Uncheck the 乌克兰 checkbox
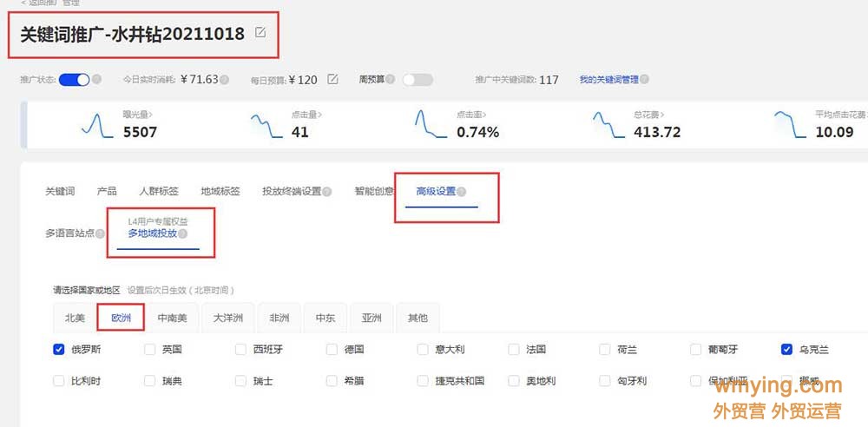 (786, 350)
